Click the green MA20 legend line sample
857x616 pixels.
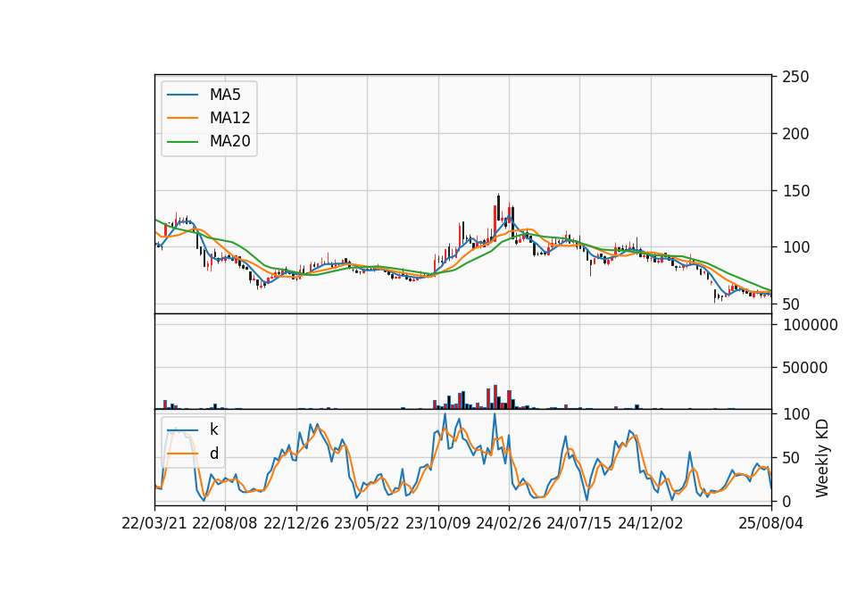pyautogui.click(x=182, y=141)
